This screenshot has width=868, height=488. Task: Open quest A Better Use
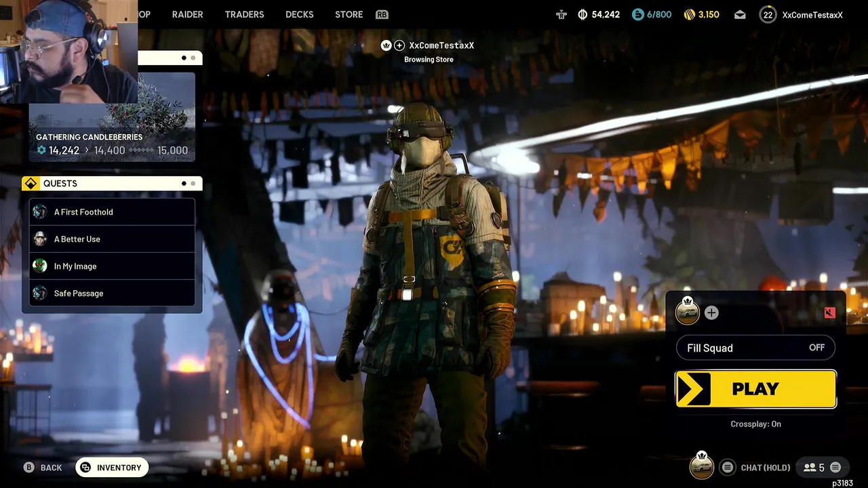click(112, 239)
